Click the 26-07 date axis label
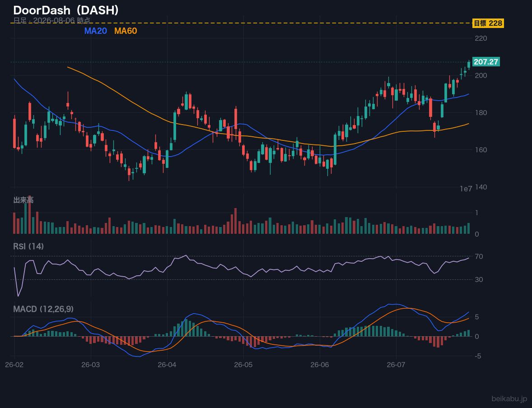This screenshot has width=532, height=408. (x=396, y=365)
